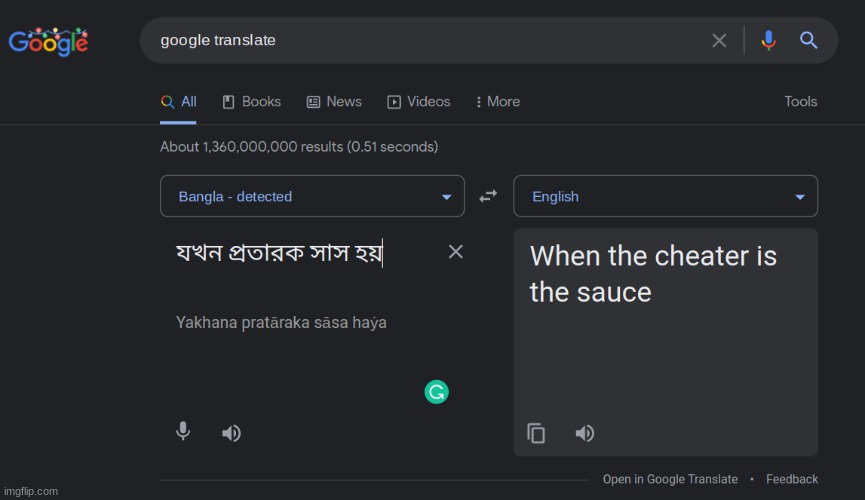Screen dimensions: 865x500
Task: Select the translated text "When the cheater is the sauce"
Action: [x=653, y=274]
